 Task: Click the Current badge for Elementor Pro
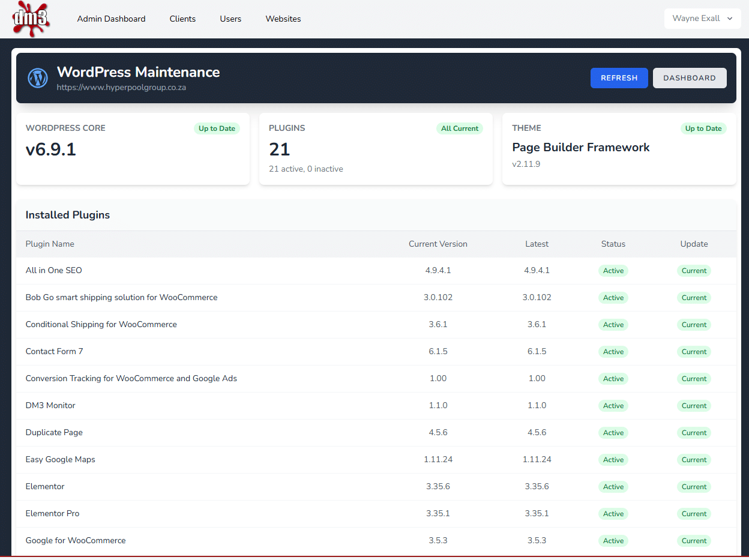pyautogui.click(x=694, y=514)
